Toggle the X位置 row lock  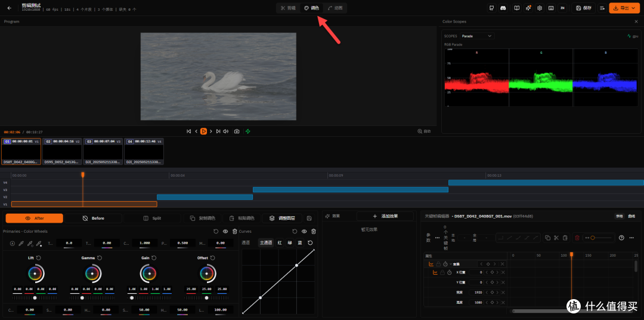click(442, 273)
